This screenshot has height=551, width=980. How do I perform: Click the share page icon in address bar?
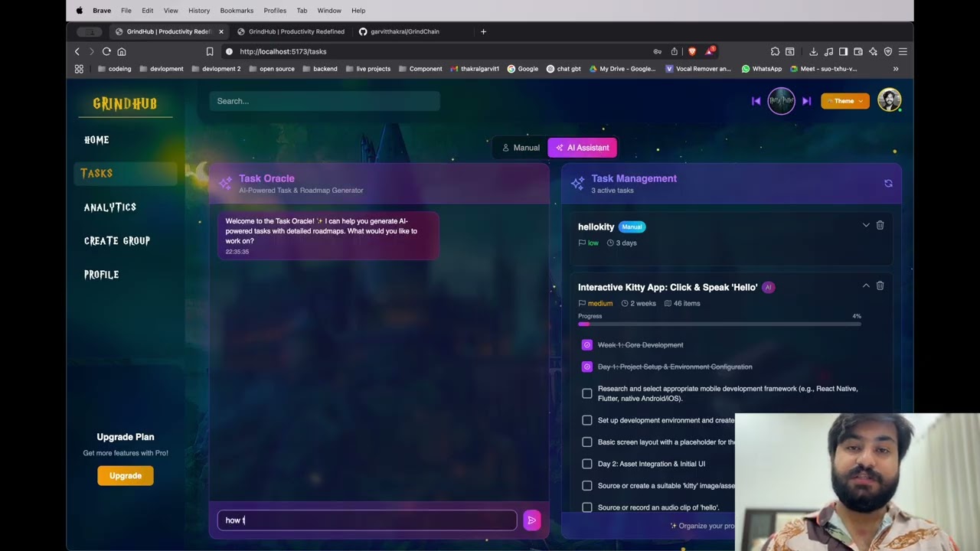(674, 51)
